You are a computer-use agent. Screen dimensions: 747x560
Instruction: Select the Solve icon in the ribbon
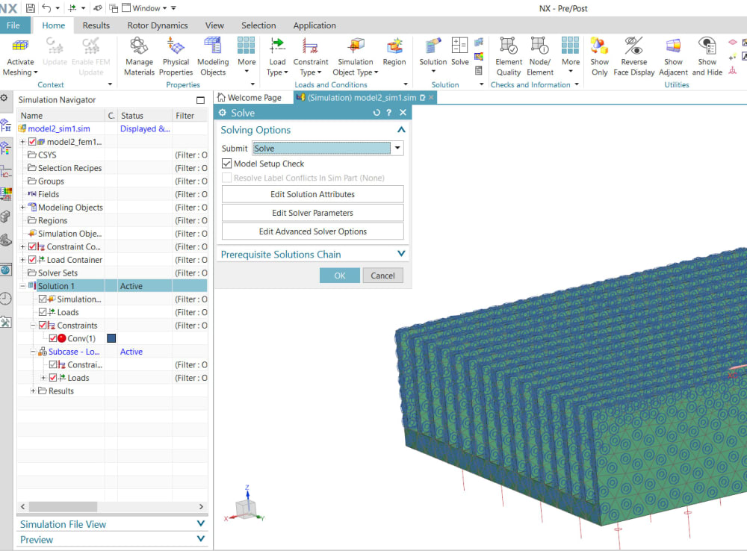point(459,49)
